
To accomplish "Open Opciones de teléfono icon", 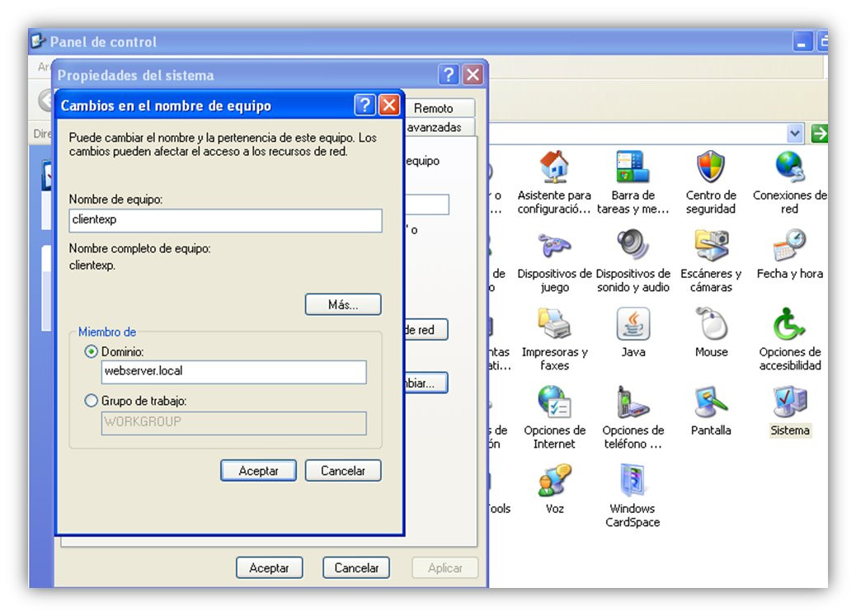I will click(633, 402).
